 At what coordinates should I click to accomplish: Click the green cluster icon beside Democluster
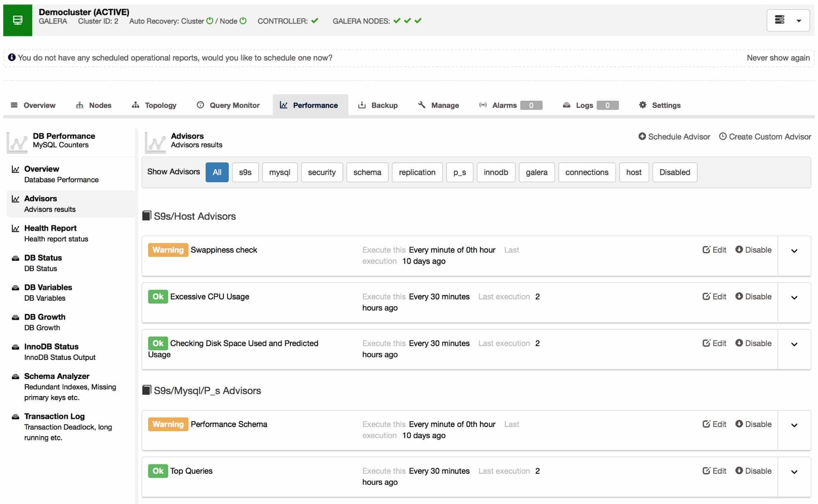[18, 20]
